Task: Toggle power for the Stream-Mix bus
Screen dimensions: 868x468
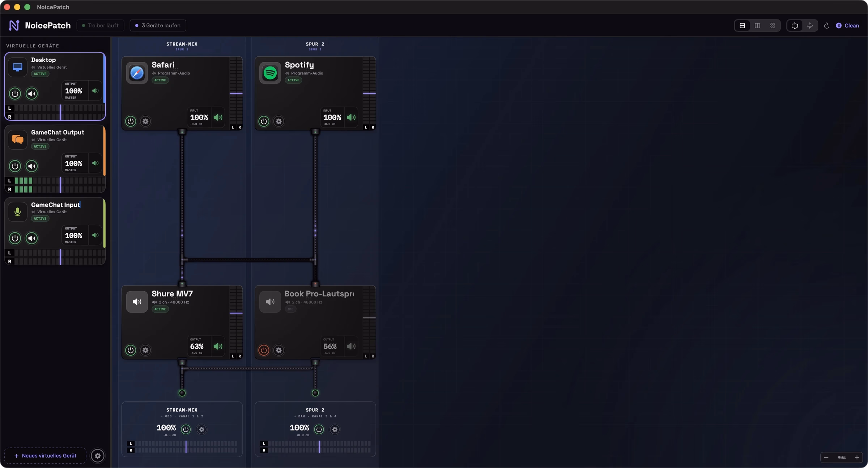Action: click(x=186, y=429)
